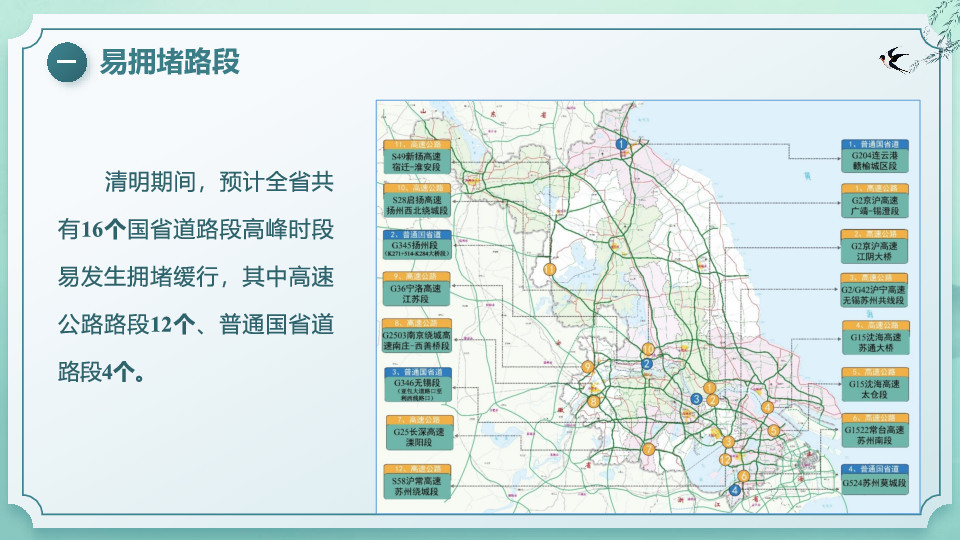Viewport: 960px width, 540px height.
Task: Click blue map marker 2 below marker 10
Action: pos(647,364)
